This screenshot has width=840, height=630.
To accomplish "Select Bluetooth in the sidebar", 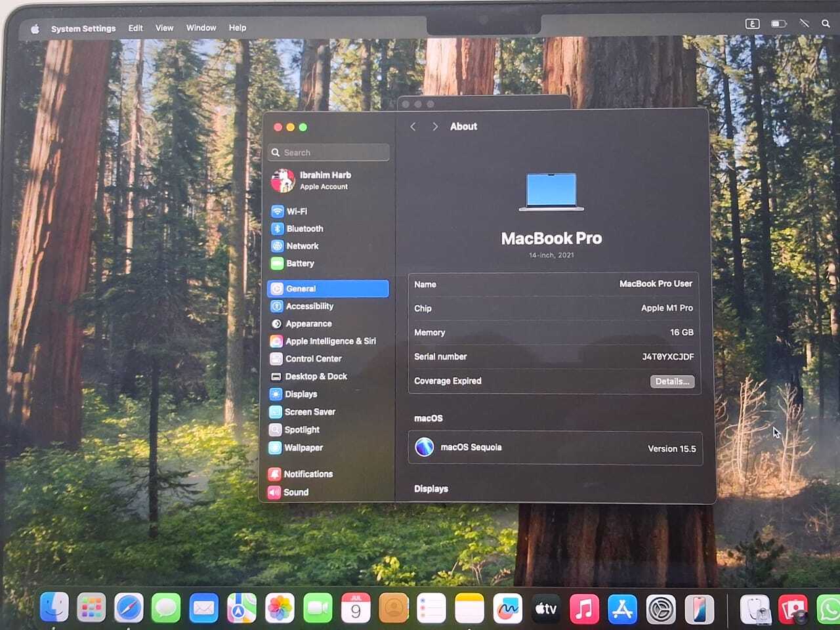I will click(304, 229).
